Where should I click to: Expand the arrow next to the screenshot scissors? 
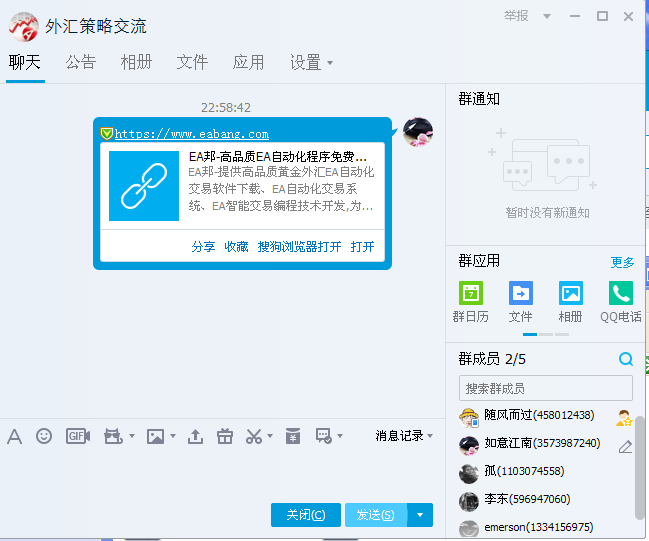coord(270,436)
